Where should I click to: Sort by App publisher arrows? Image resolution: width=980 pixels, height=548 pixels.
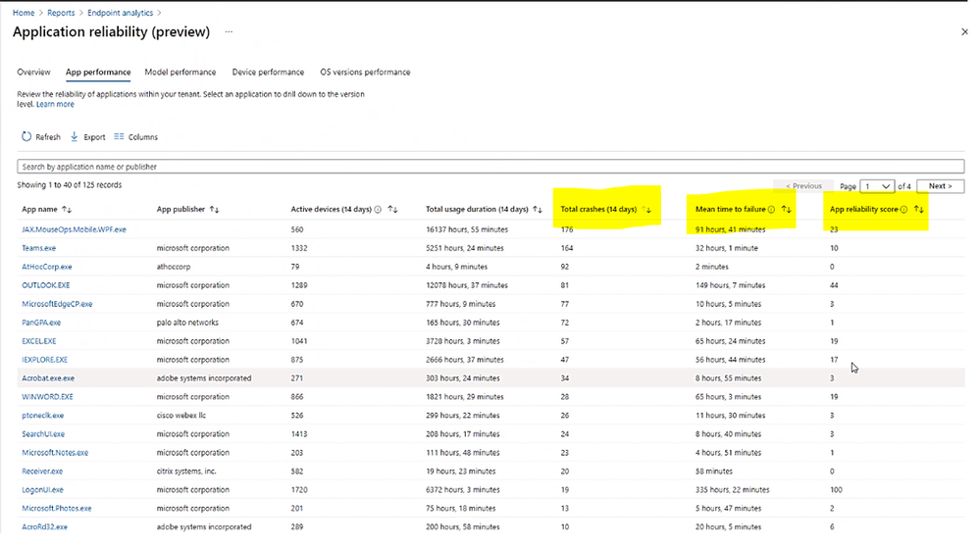(215, 210)
